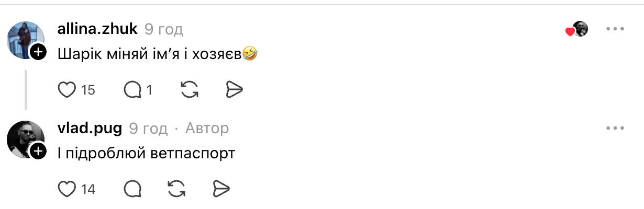Open author's like avatar with red heart

point(578,29)
